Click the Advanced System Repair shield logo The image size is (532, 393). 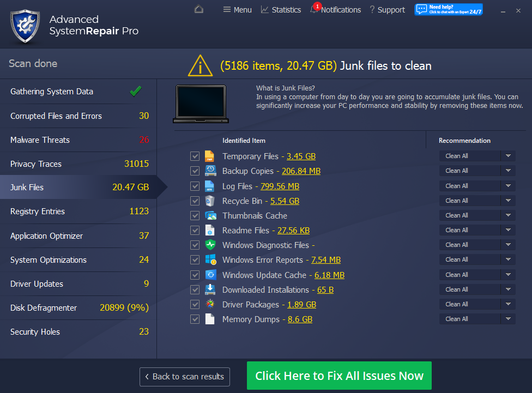tap(26, 25)
